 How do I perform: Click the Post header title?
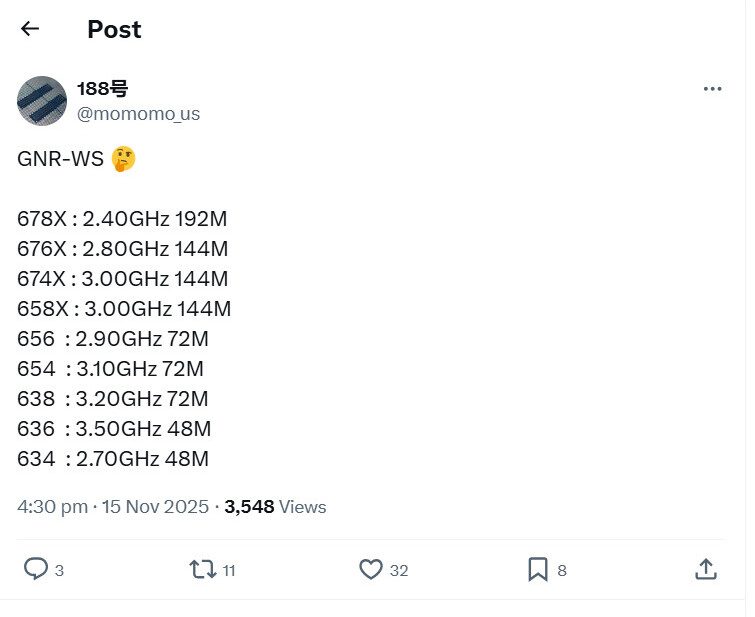click(x=114, y=30)
